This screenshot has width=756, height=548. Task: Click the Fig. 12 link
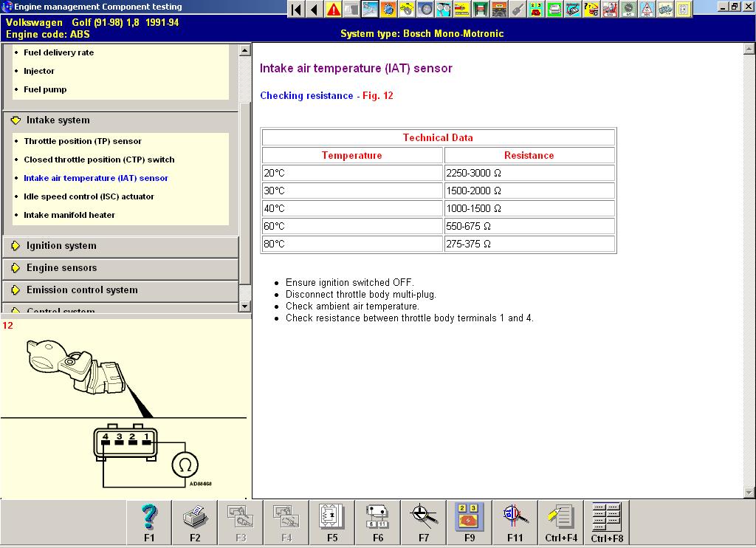coord(378,96)
